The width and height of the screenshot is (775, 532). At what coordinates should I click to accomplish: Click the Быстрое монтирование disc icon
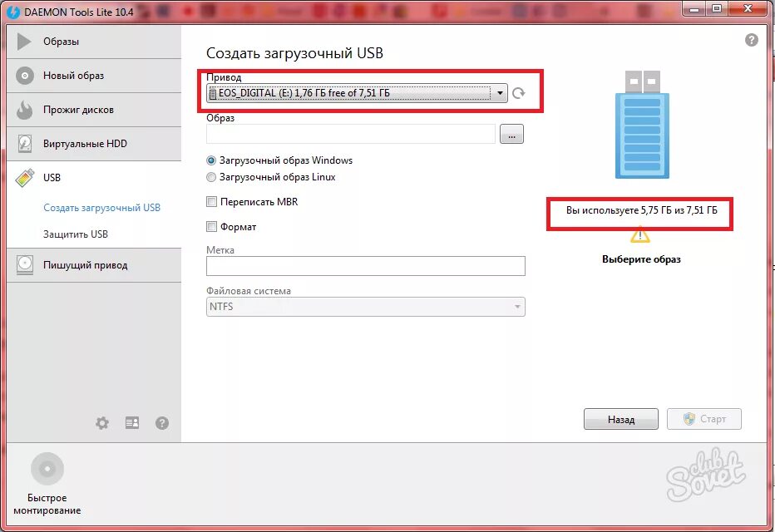[x=47, y=468]
